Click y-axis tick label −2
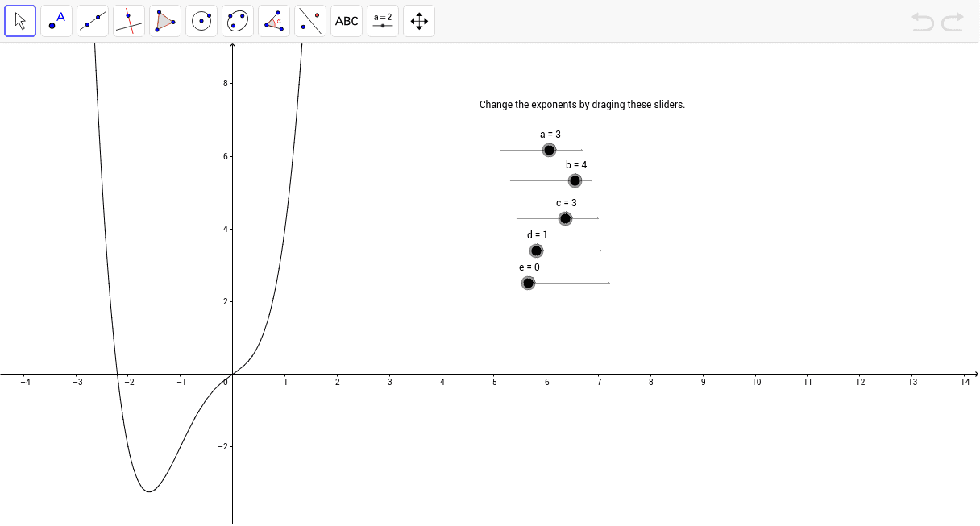 tap(224, 447)
